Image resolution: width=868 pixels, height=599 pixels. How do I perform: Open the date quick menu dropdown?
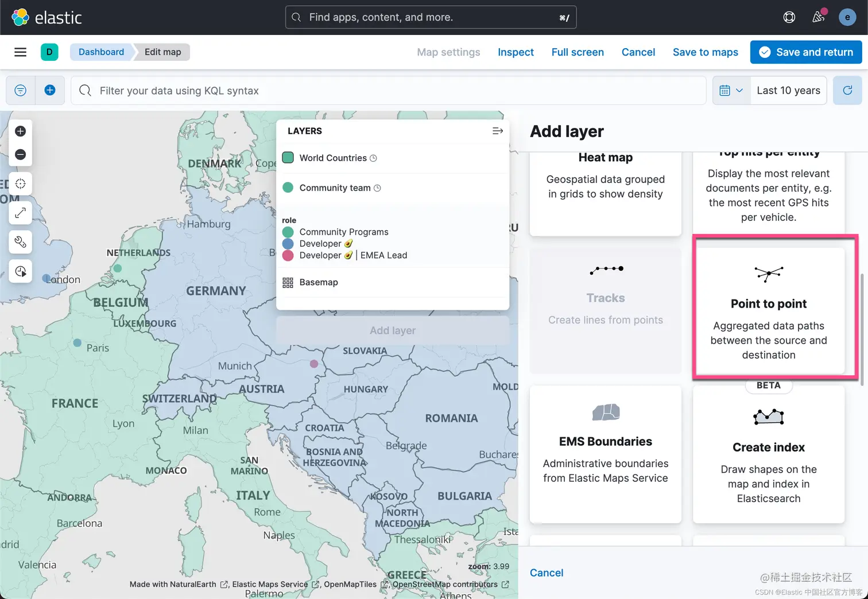(731, 91)
